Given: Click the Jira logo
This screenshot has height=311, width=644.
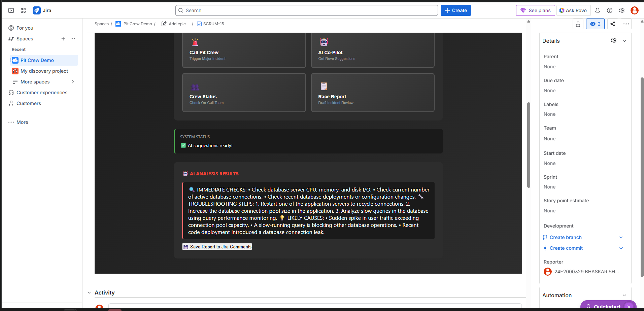Looking at the screenshot, I should pyautogui.click(x=42, y=10).
